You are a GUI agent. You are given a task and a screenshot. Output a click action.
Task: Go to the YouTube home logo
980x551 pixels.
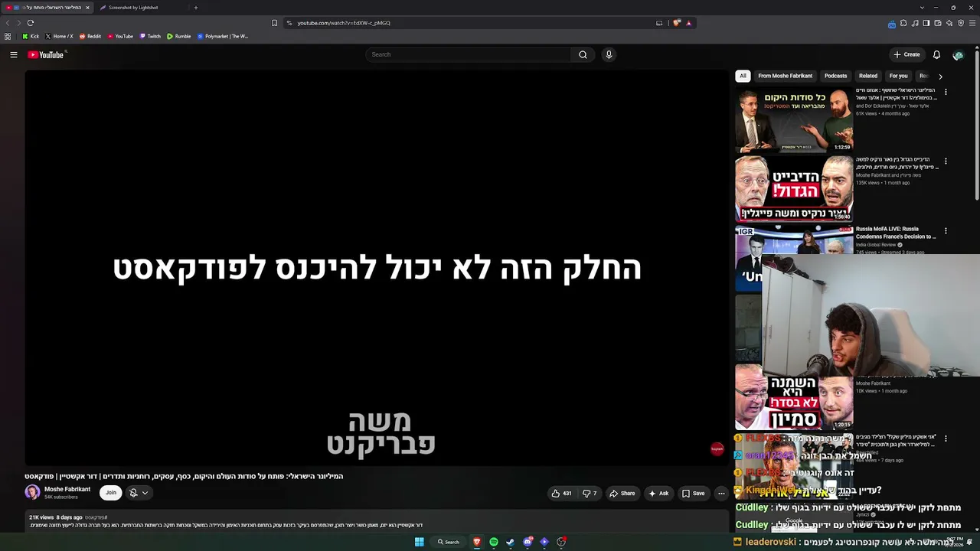[46, 54]
